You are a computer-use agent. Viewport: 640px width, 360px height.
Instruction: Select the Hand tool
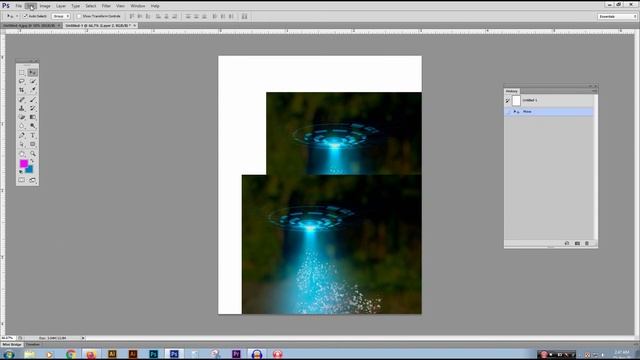pyautogui.click(x=22, y=154)
